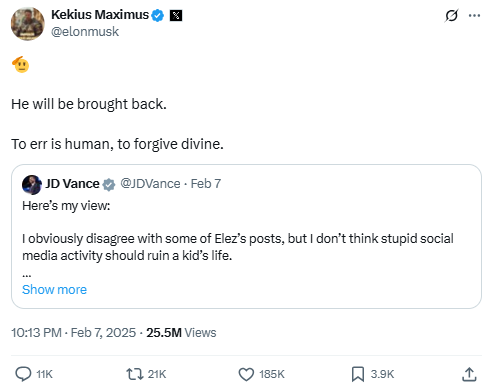Open the three-dot more options menu

pos(474,15)
